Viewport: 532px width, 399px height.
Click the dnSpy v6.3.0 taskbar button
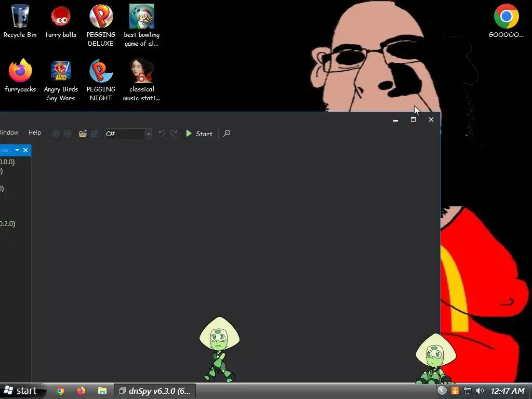pyautogui.click(x=155, y=391)
